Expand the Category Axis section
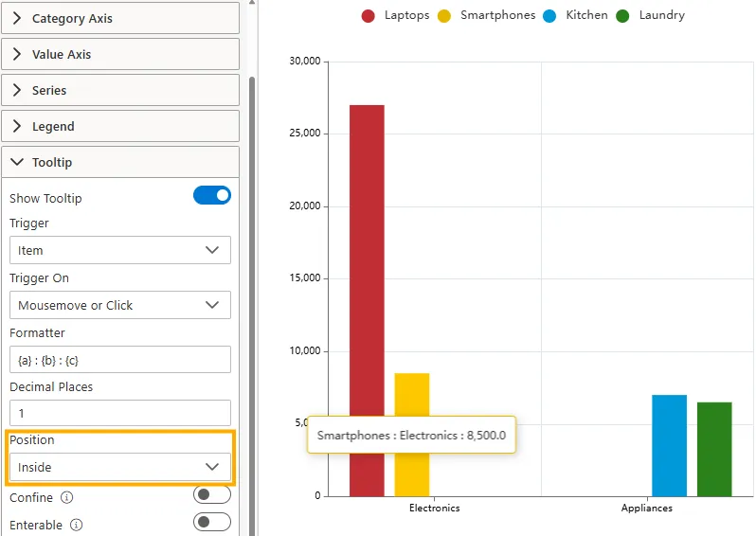This screenshot has width=756, height=536. point(120,18)
